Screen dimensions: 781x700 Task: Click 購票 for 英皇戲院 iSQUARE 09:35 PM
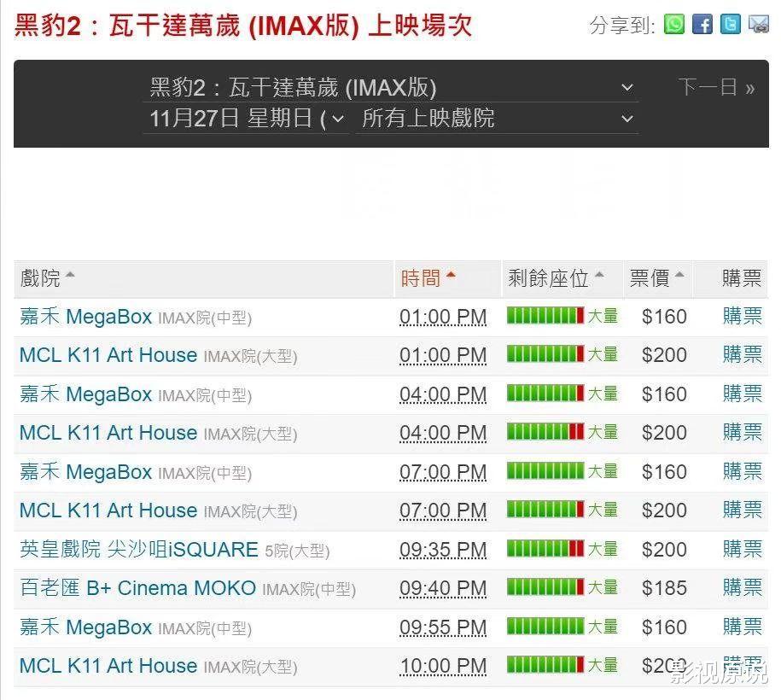(x=742, y=550)
